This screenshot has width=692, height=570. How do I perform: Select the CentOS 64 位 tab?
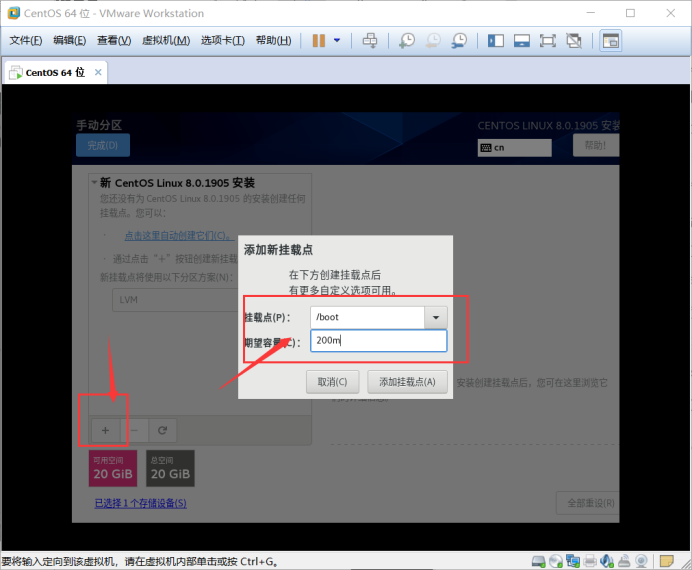(x=55, y=72)
